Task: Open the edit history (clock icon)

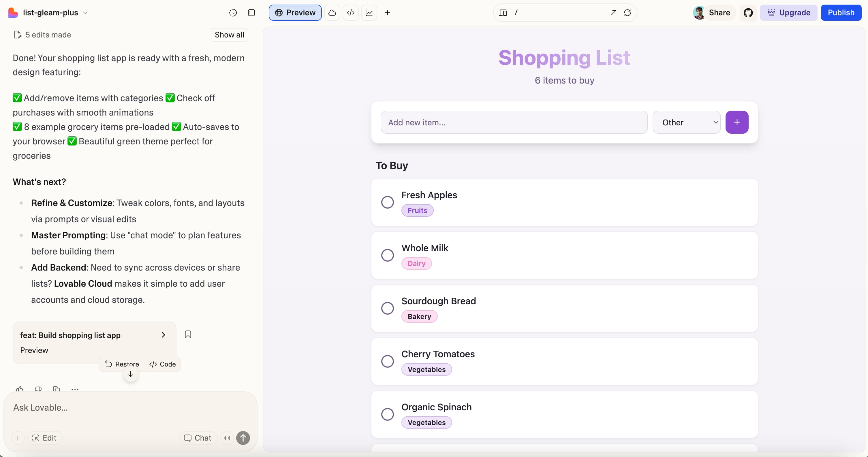Action: (233, 12)
